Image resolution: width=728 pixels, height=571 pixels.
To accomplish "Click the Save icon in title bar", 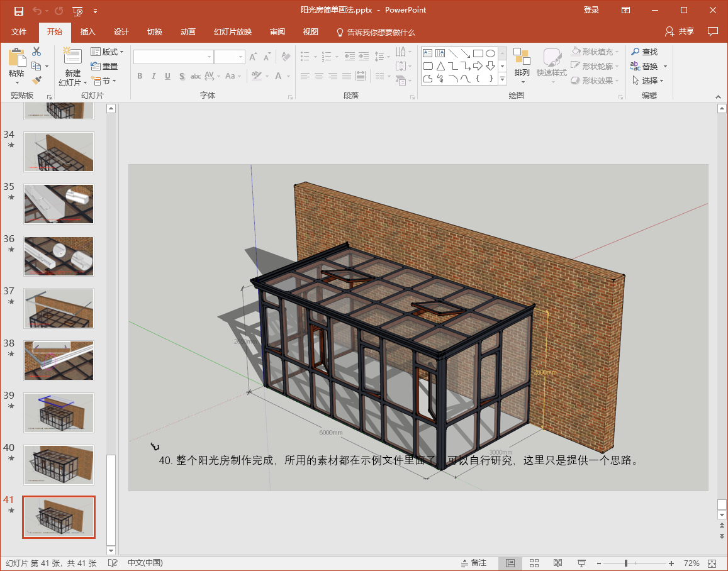I will coord(19,11).
